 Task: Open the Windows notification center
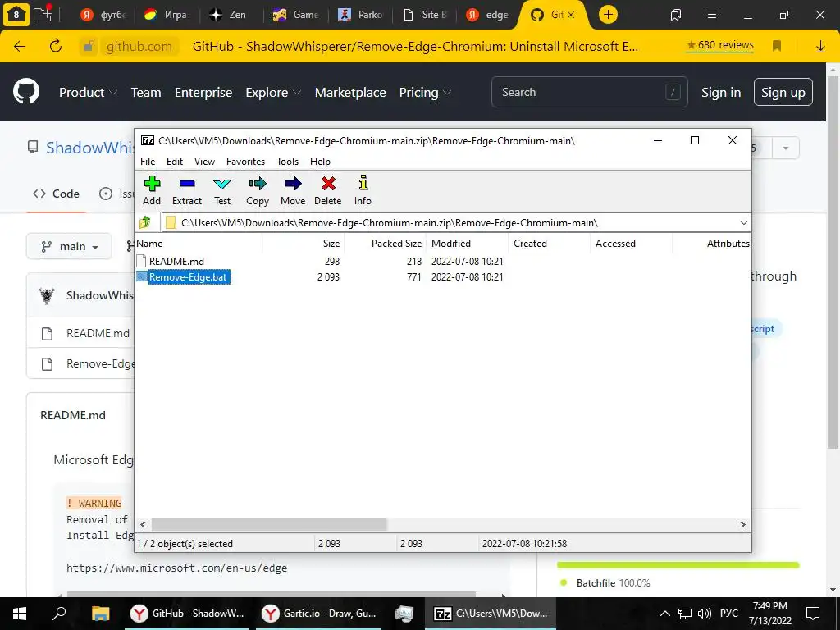(813, 614)
